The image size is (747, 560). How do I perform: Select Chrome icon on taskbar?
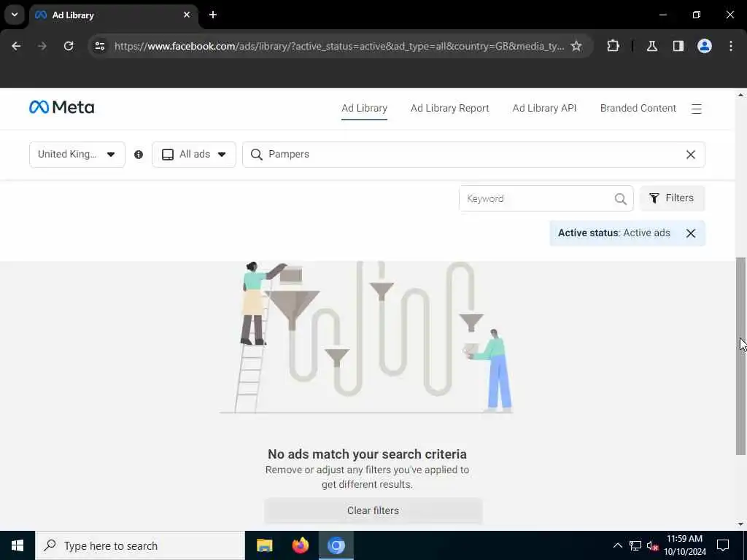[336, 545]
